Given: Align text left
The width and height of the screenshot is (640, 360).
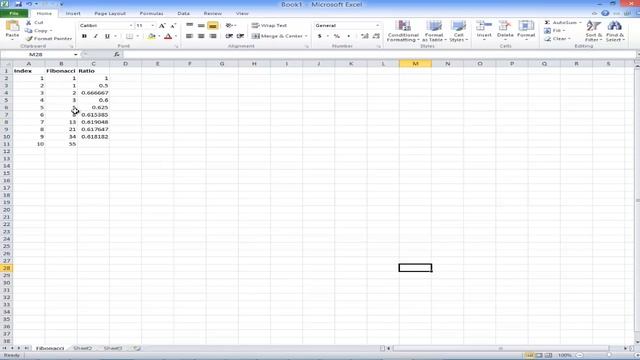Looking at the screenshot, I should 189,36.
